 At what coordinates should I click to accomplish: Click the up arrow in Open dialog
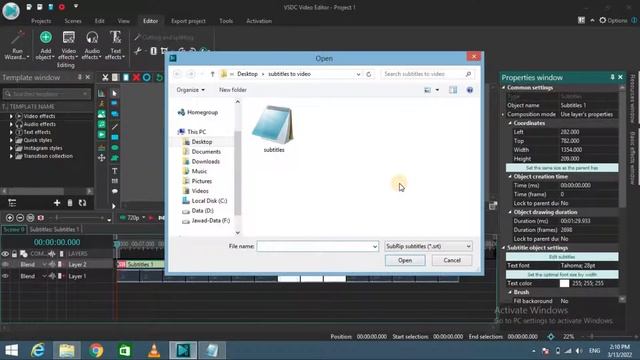(212, 74)
